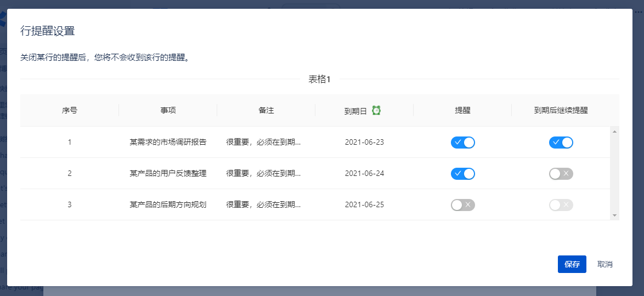
Task: Select the 某需求的市场调研报告 cell
Action: coord(168,143)
